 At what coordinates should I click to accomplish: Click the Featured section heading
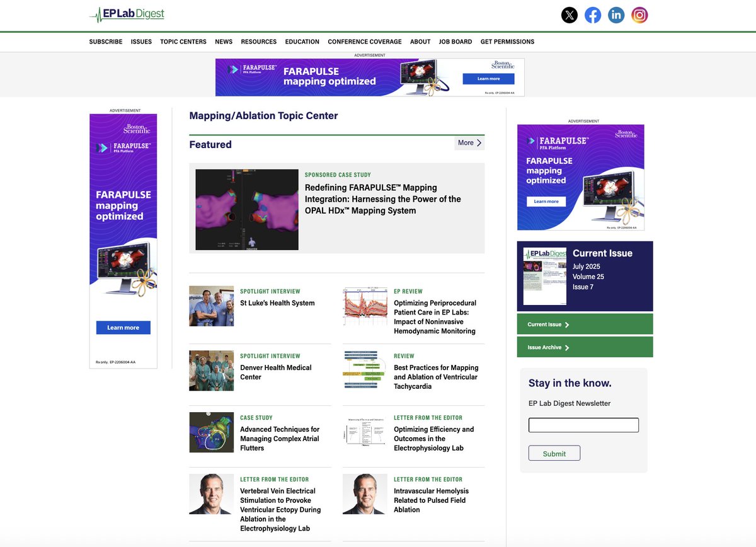click(210, 144)
